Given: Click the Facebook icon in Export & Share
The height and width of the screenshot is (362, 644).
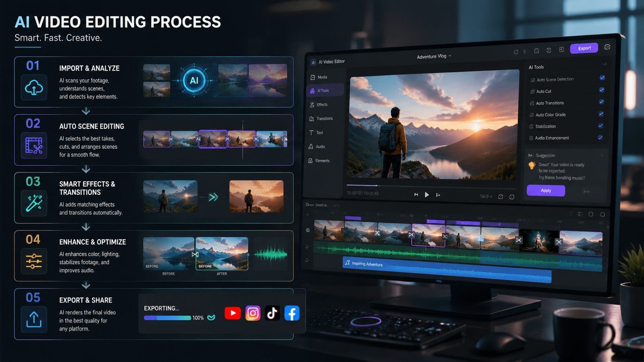Looking at the screenshot, I should pos(292,313).
